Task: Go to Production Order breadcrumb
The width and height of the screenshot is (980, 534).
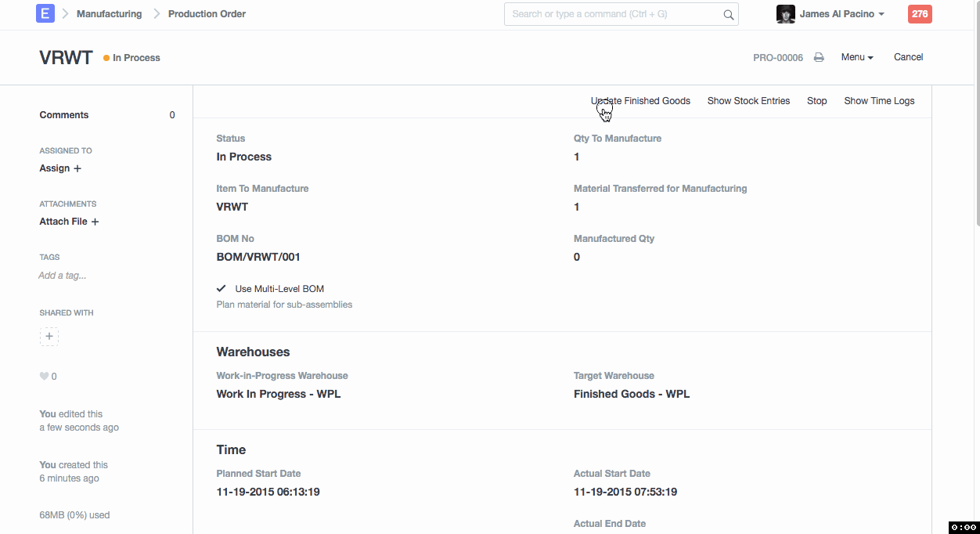Action: (x=207, y=14)
